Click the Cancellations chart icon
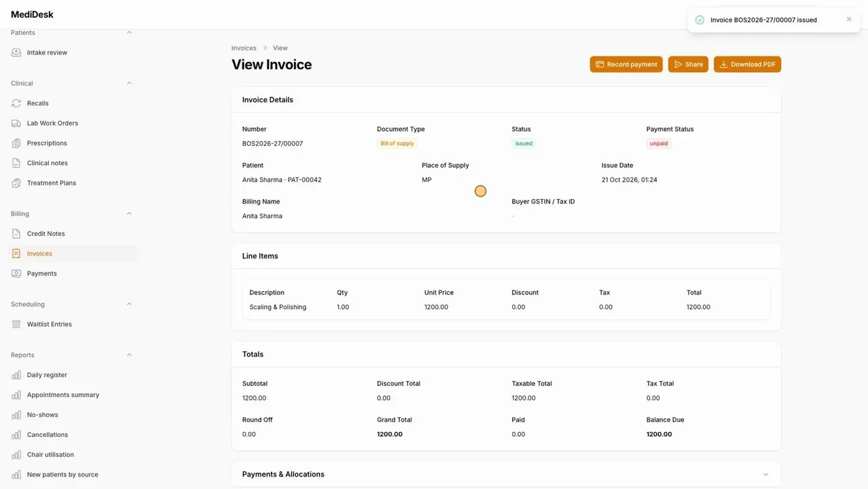The height and width of the screenshot is (489, 868). pyautogui.click(x=16, y=435)
